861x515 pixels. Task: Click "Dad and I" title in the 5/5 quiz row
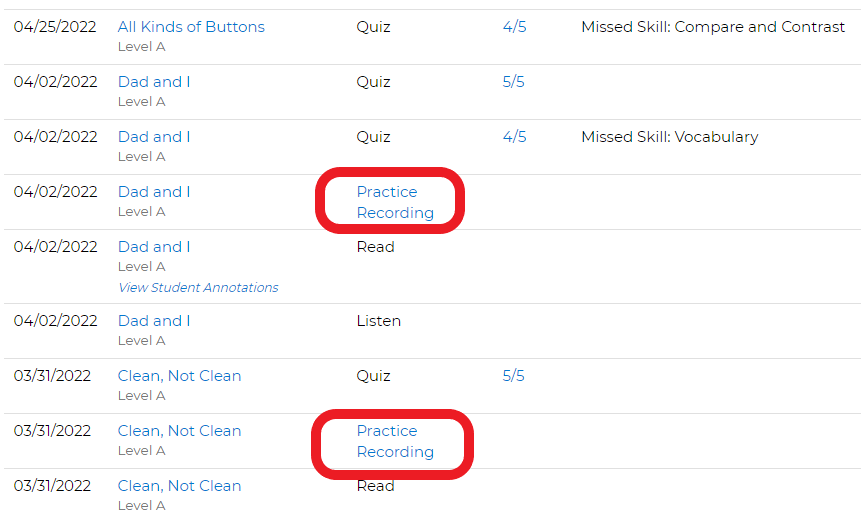pos(154,82)
